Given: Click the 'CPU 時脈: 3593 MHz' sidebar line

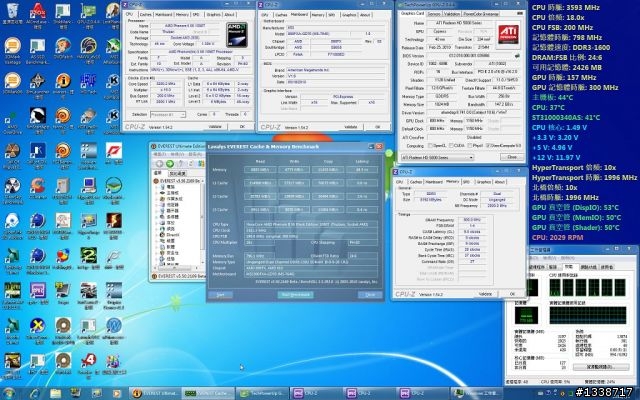Looking at the screenshot, I should click(566, 8).
